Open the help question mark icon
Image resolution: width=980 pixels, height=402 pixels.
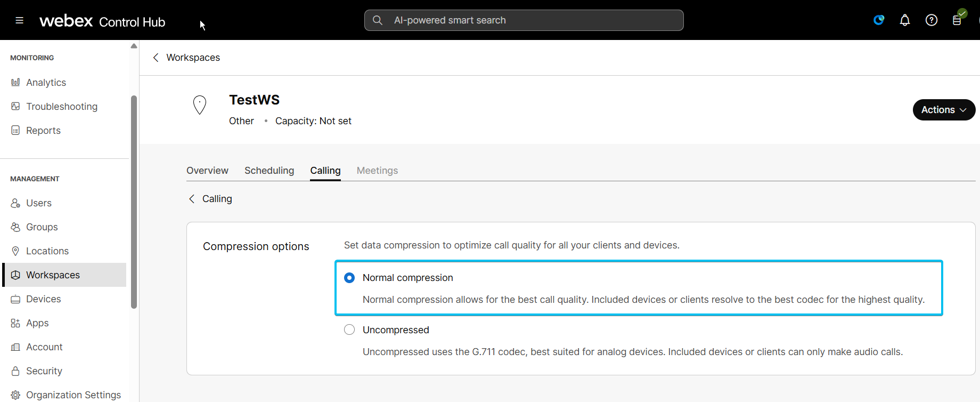pos(931,20)
